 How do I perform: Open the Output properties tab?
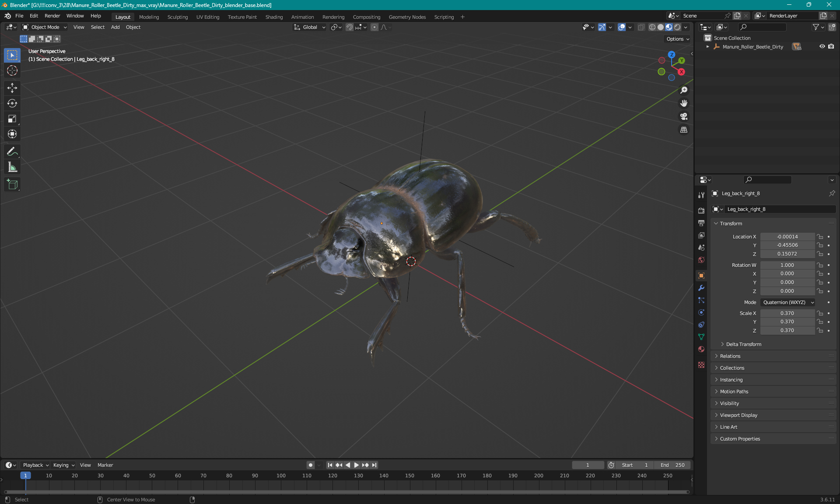(x=701, y=223)
